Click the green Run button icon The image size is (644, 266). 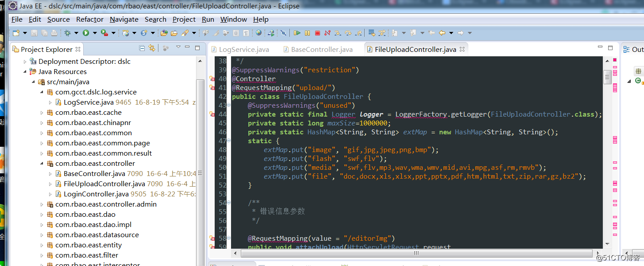pyautogui.click(x=86, y=33)
